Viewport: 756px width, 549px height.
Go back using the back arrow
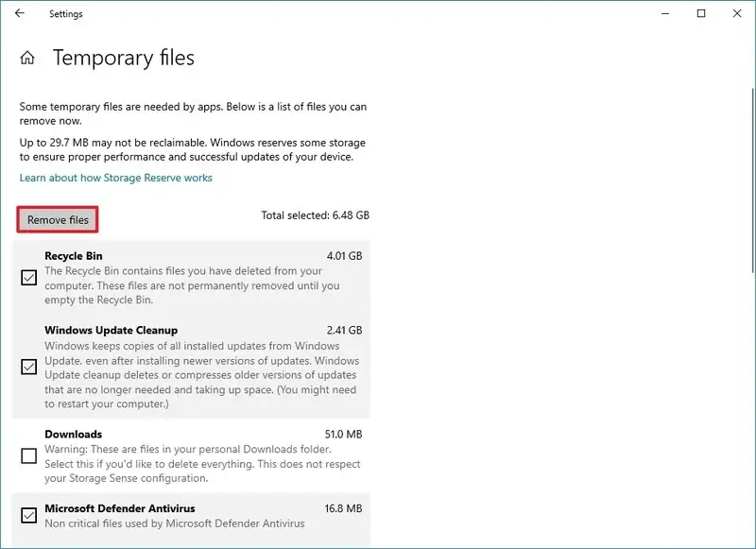click(x=20, y=13)
